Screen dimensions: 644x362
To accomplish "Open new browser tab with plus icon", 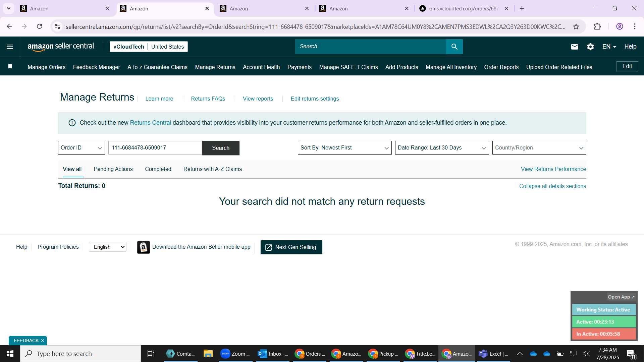I will 522,8.
